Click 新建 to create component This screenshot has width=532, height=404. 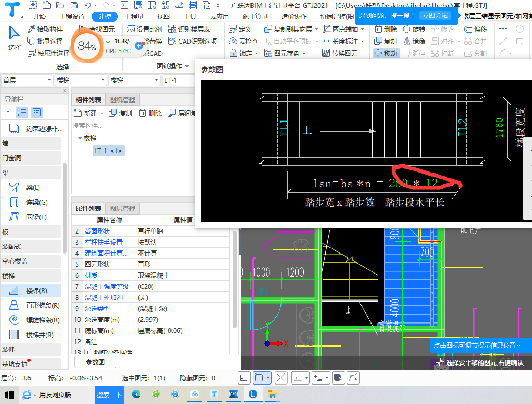(x=86, y=113)
